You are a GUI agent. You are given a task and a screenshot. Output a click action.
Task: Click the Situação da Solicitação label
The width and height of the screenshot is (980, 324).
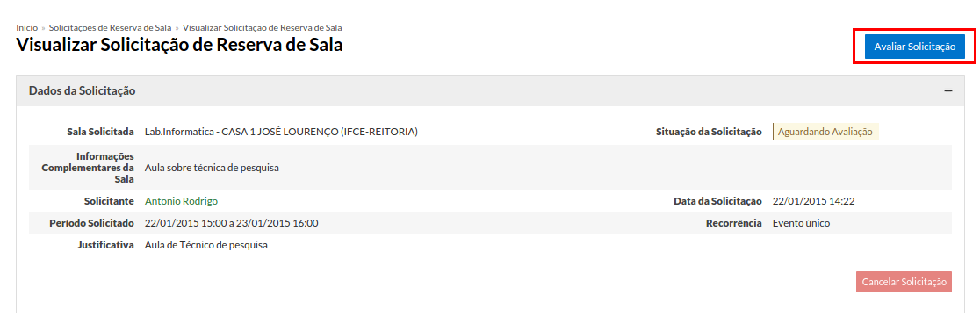709,132
